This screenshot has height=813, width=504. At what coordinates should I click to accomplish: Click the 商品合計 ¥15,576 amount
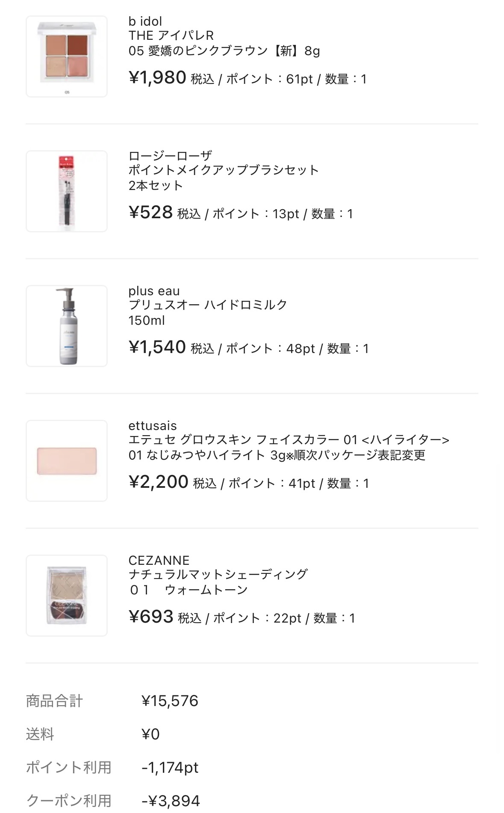coord(170,701)
